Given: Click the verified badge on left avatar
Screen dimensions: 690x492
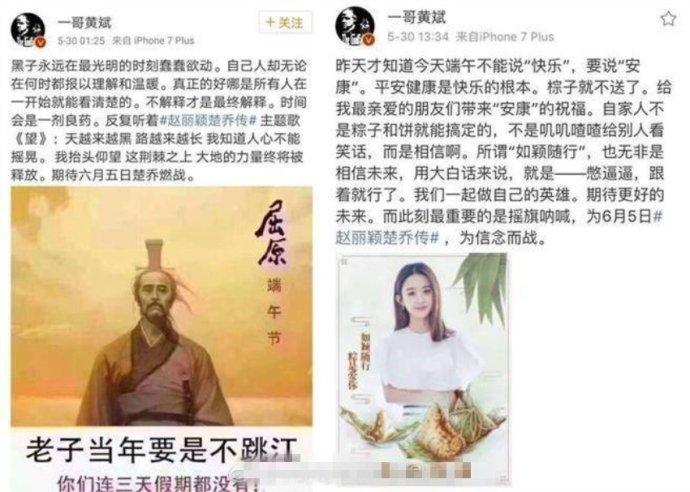Looking at the screenshot, I should click(x=40, y=42).
